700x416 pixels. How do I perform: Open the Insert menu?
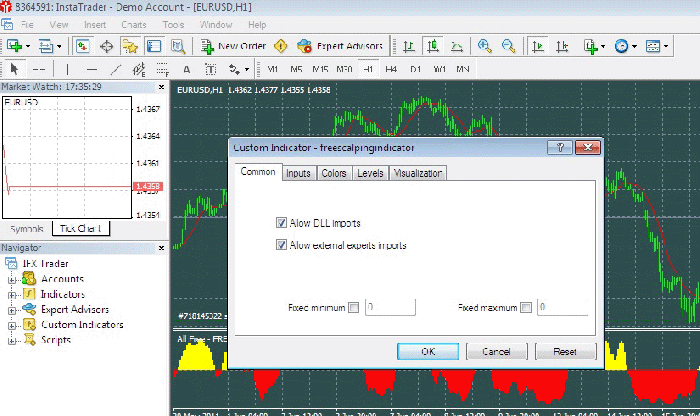pos(95,25)
